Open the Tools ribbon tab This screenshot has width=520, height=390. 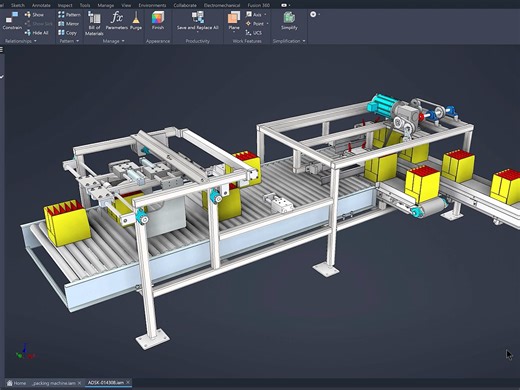pos(85,5)
